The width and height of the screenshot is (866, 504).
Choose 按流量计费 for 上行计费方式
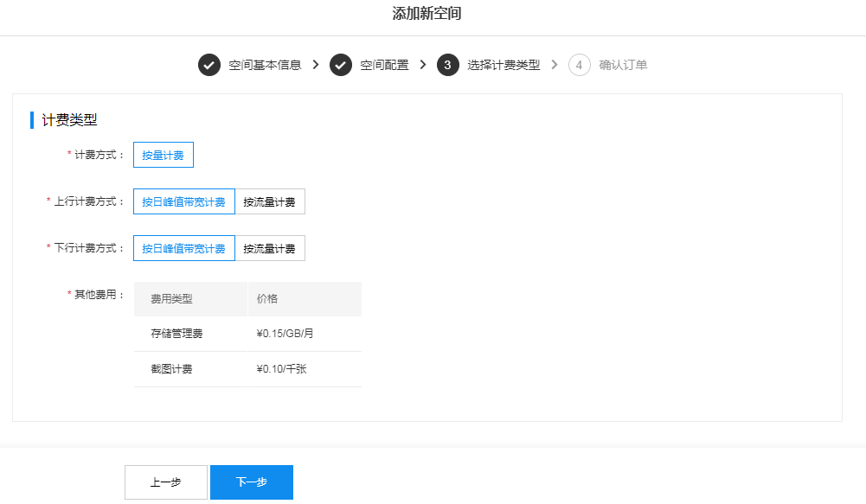point(270,201)
